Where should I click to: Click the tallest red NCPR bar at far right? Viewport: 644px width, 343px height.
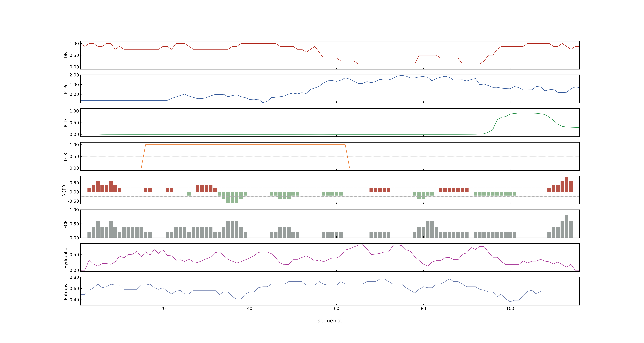(567, 185)
